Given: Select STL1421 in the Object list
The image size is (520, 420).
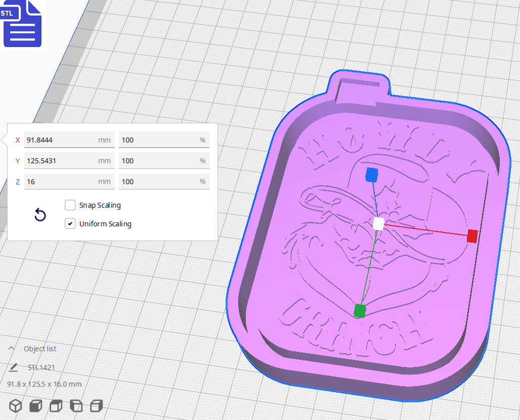Looking at the screenshot, I should [x=42, y=367].
